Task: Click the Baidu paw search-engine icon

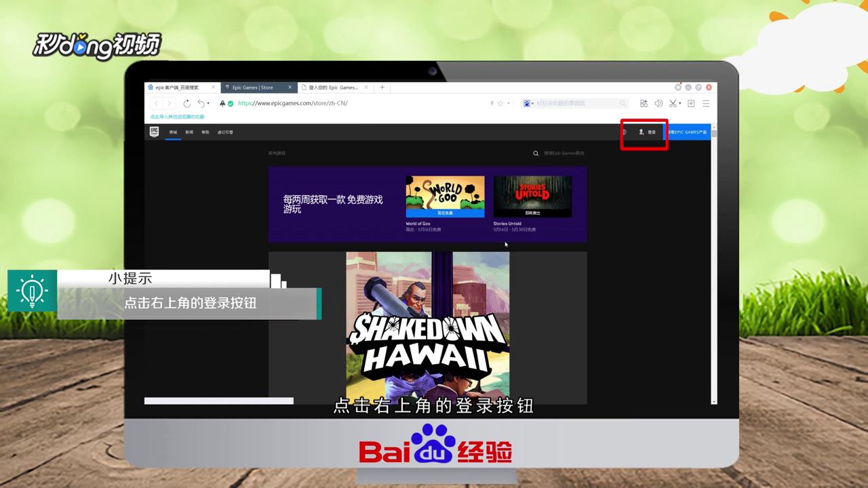Action: coord(526,104)
